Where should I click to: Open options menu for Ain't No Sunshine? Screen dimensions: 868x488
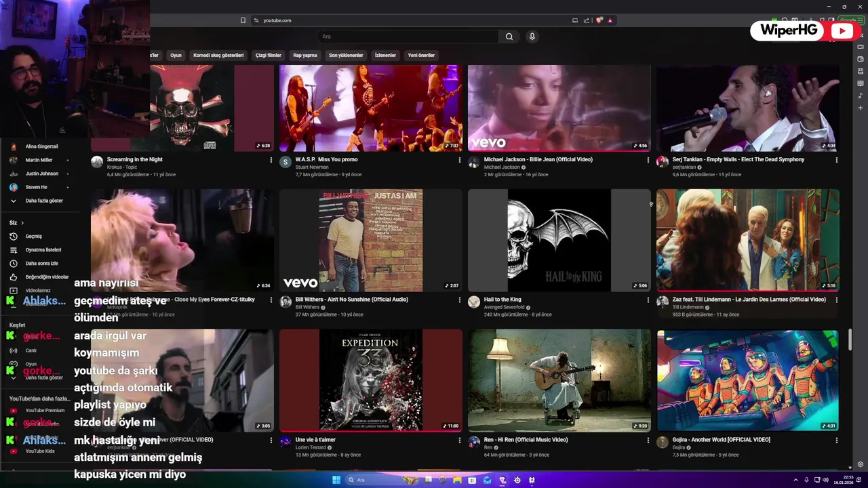(459, 300)
